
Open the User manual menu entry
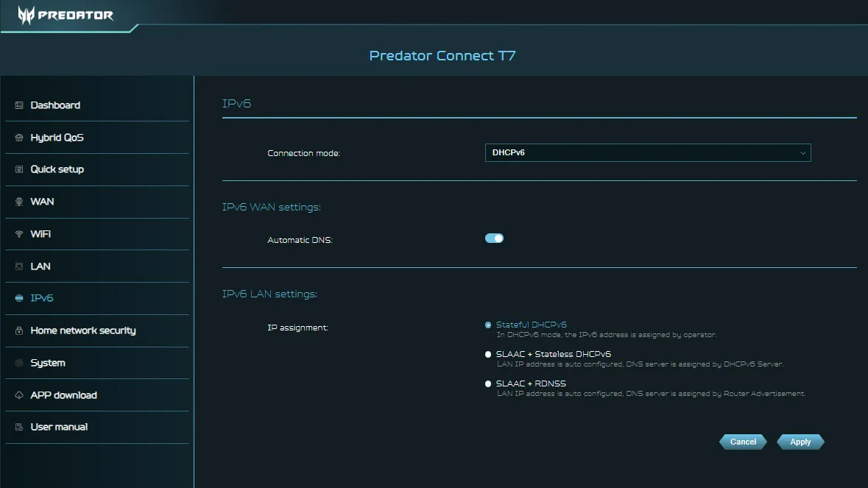18,427
